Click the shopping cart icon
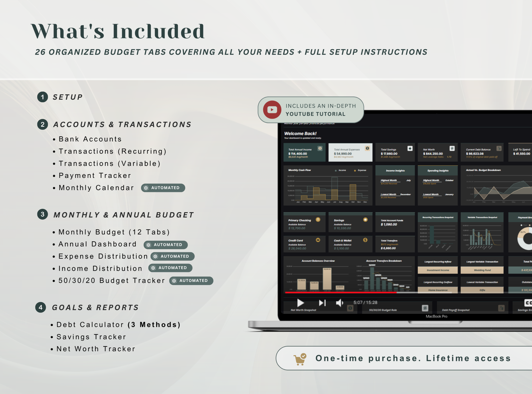Image resolution: width=532 pixels, height=394 pixels. 300,359
